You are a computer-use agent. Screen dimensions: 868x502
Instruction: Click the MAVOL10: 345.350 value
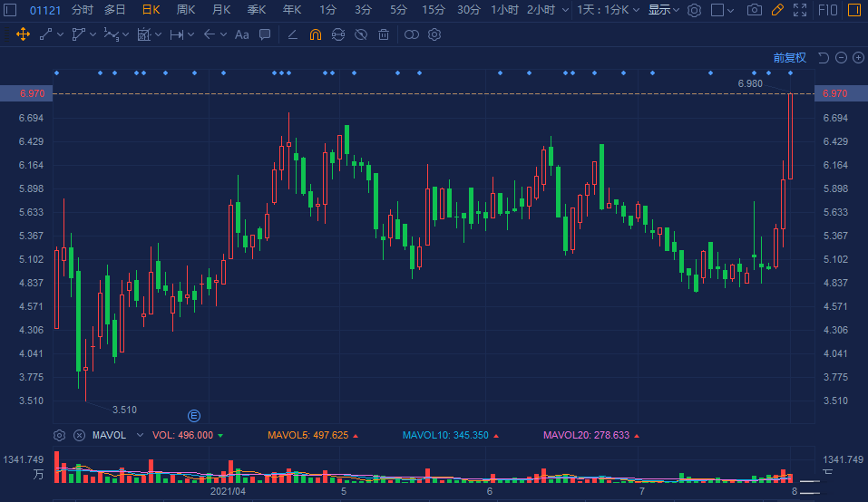point(445,435)
